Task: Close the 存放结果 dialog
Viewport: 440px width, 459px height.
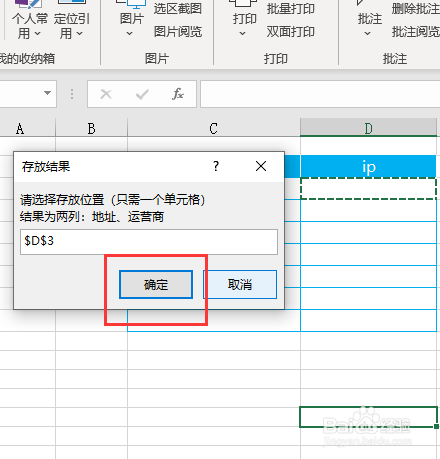Action: (x=261, y=166)
